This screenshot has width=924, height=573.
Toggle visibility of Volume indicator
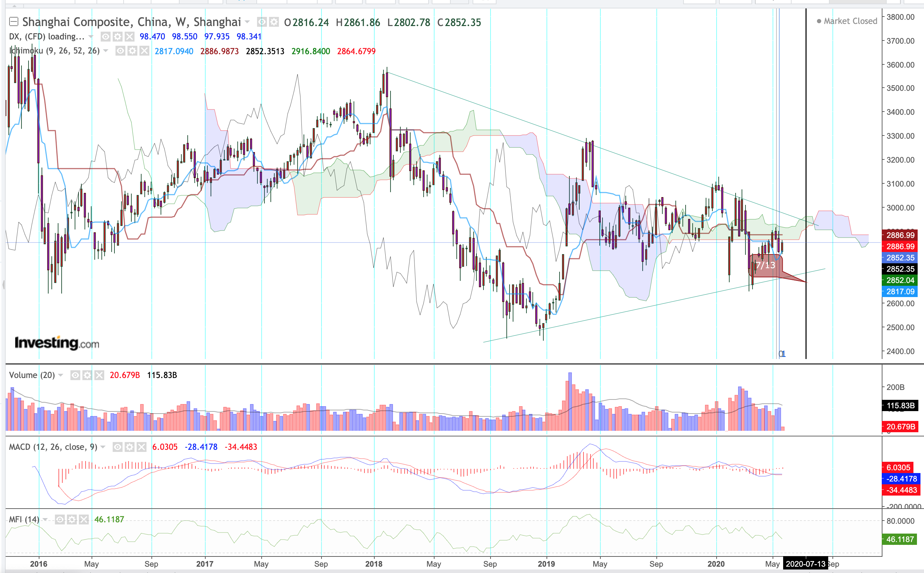coord(75,375)
